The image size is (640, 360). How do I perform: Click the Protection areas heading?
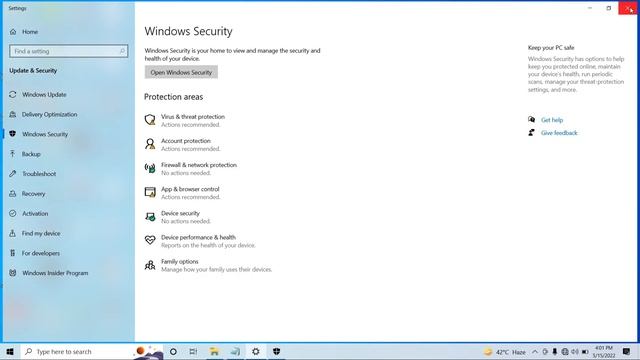(173, 97)
